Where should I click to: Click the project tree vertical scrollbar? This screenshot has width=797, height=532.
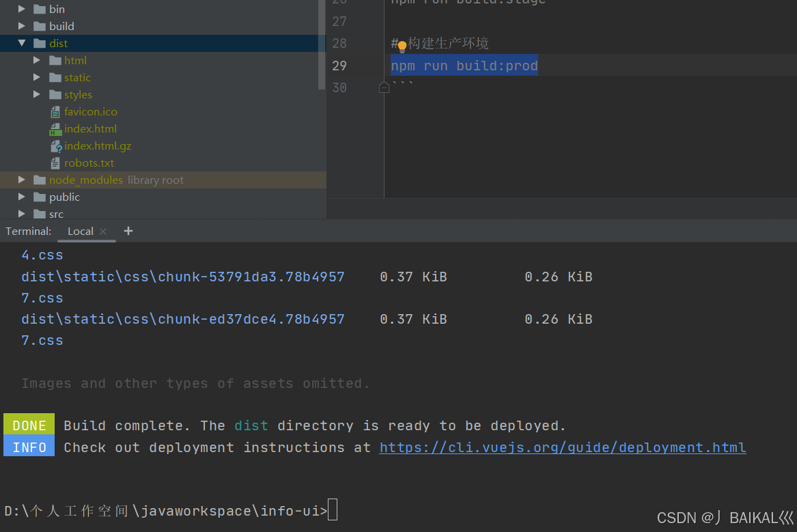(x=321, y=46)
